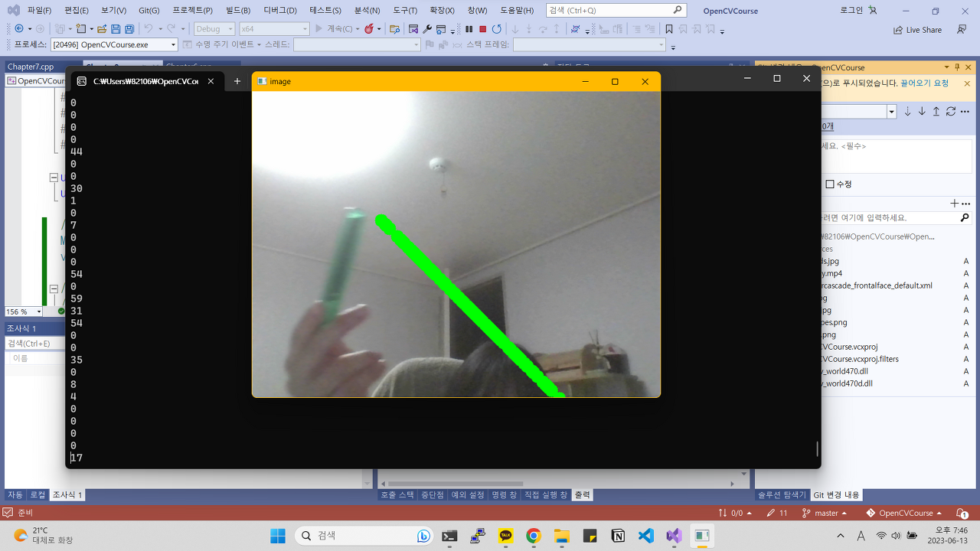Click the 끌어오기 요청 link

click(x=925, y=83)
